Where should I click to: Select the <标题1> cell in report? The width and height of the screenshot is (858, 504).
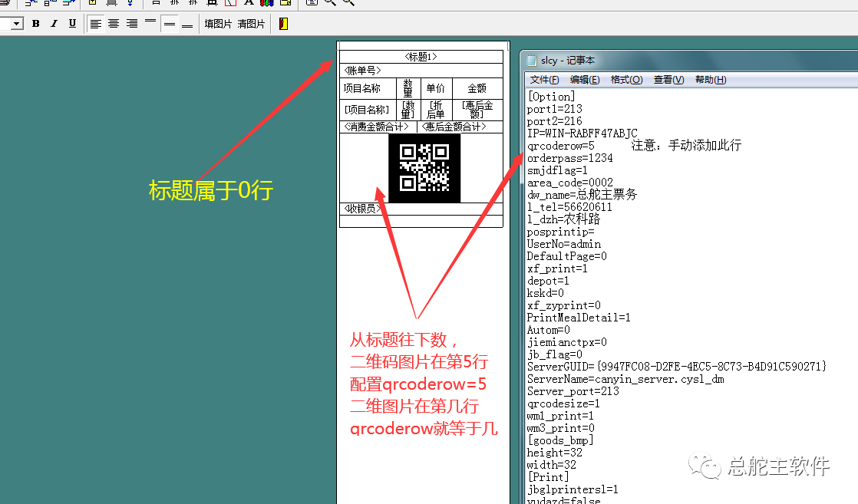point(421,57)
